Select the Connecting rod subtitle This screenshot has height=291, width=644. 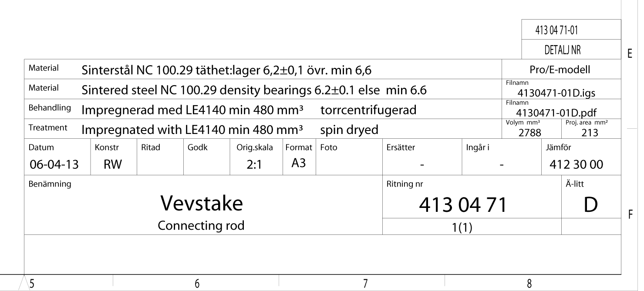pyautogui.click(x=201, y=226)
